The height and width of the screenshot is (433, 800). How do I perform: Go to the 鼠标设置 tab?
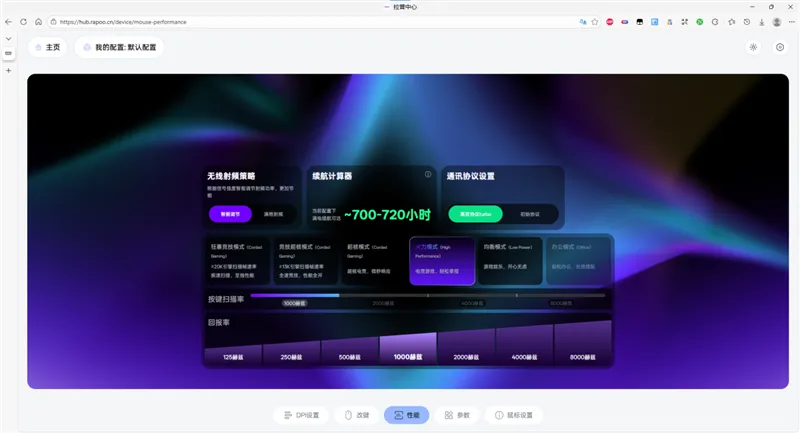514,415
